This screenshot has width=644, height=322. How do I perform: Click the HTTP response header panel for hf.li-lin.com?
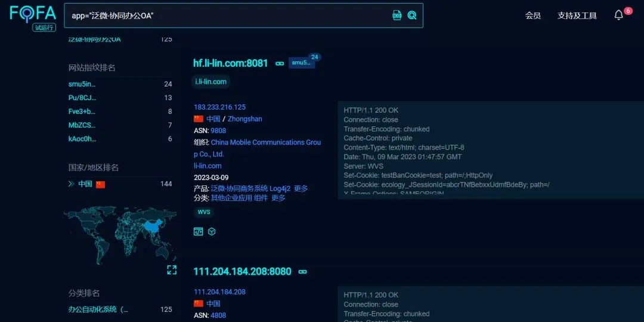click(491, 150)
